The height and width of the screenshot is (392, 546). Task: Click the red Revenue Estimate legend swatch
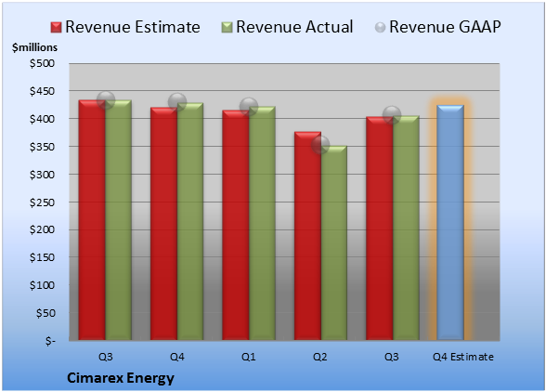tap(56, 28)
